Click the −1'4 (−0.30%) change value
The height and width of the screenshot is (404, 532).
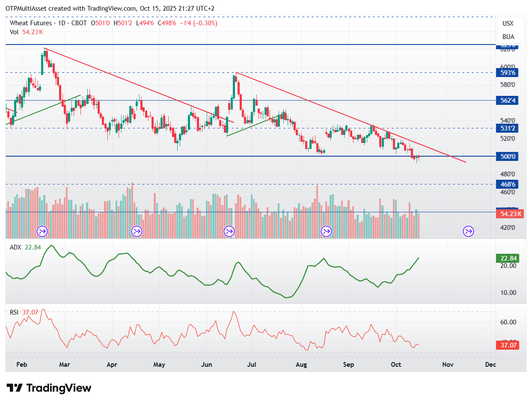point(199,23)
